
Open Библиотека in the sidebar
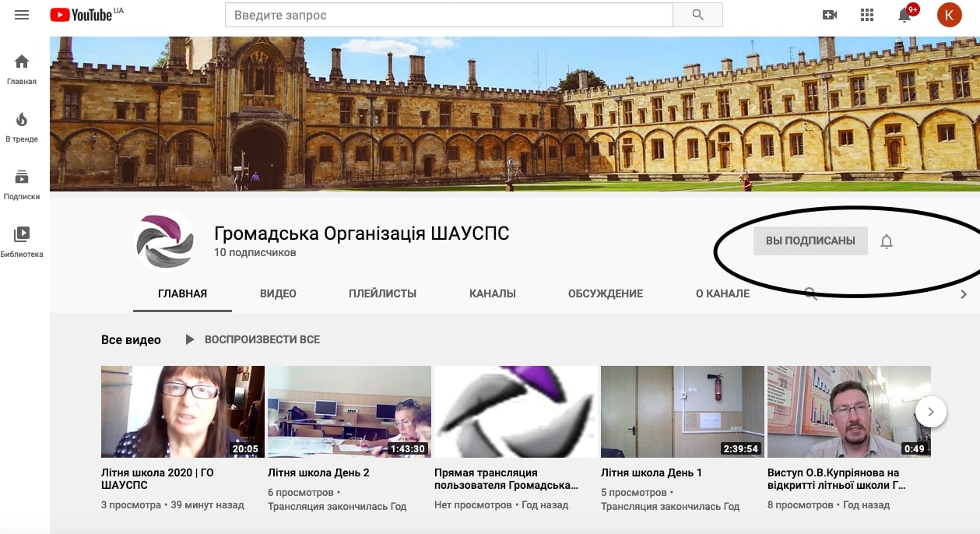(22, 242)
